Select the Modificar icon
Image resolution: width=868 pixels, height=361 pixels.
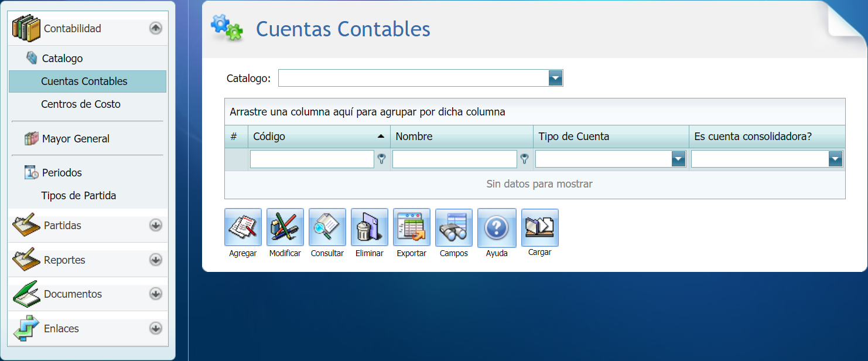(285, 227)
